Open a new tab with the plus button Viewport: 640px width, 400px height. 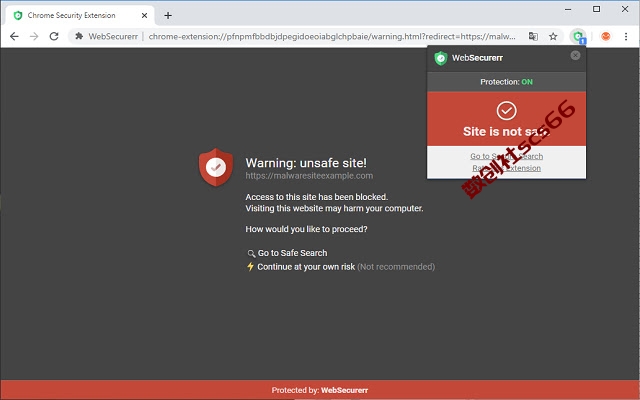(168, 16)
